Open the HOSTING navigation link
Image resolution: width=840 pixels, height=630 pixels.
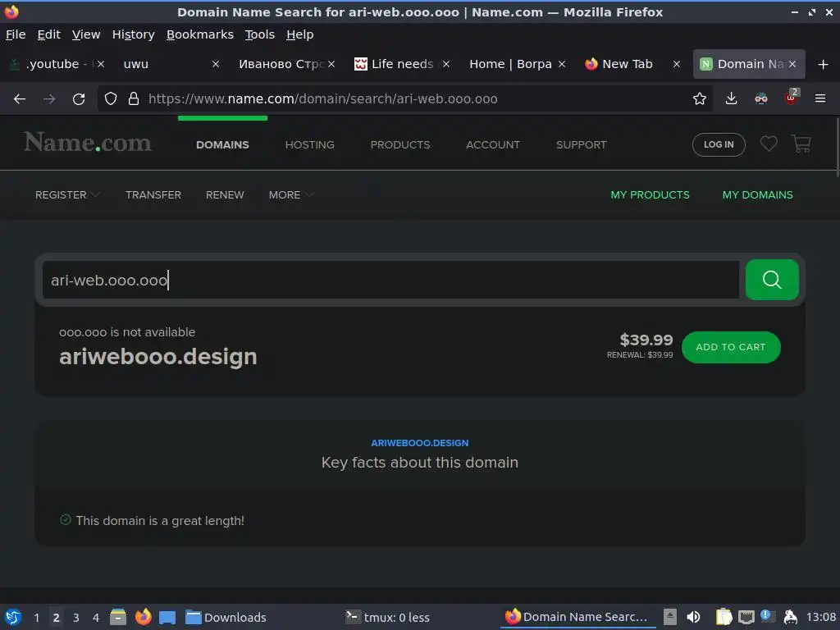pos(309,144)
